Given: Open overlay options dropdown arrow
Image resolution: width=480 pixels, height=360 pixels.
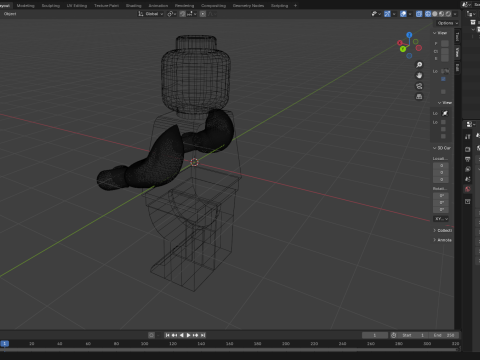Looking at the screenshot, I should click(x=410, y=14).
